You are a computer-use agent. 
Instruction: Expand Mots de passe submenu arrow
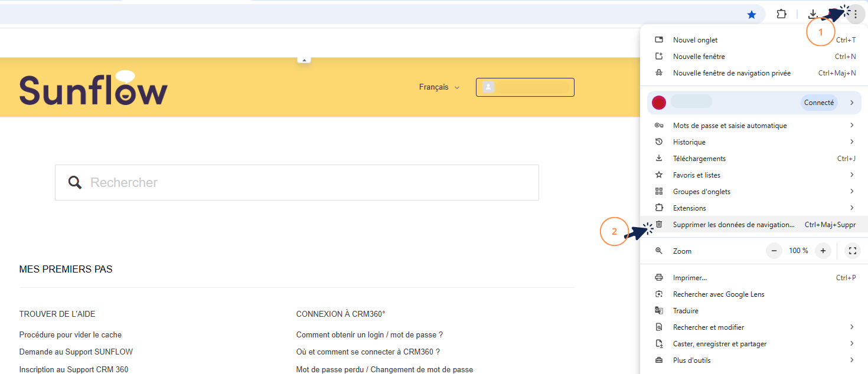(x=852, y=125)
